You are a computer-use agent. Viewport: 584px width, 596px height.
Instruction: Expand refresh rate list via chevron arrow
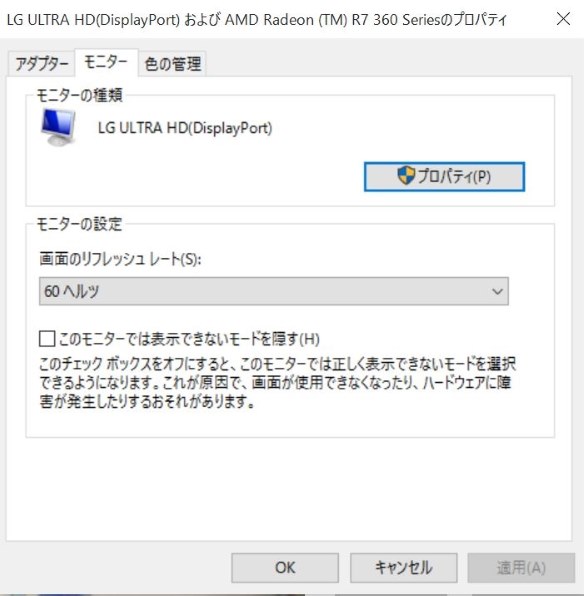click(x=497, y=292)
